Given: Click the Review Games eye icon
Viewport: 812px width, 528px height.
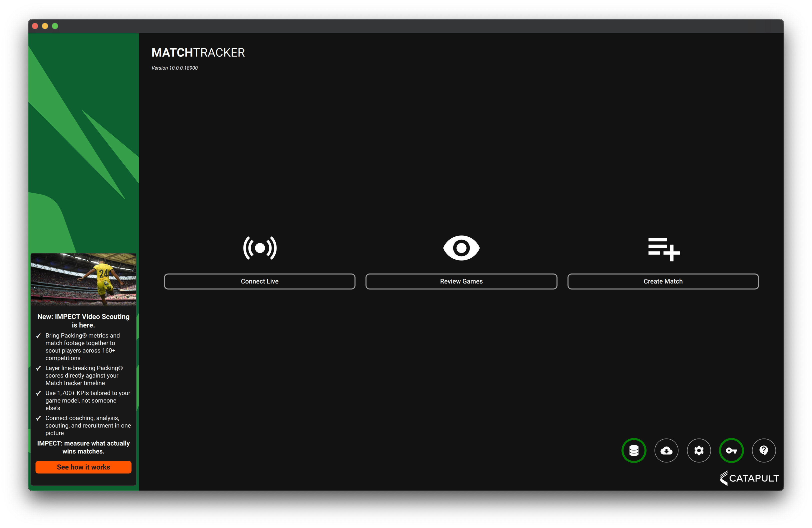Looking at the screenshot, I should tap(461, 248).
